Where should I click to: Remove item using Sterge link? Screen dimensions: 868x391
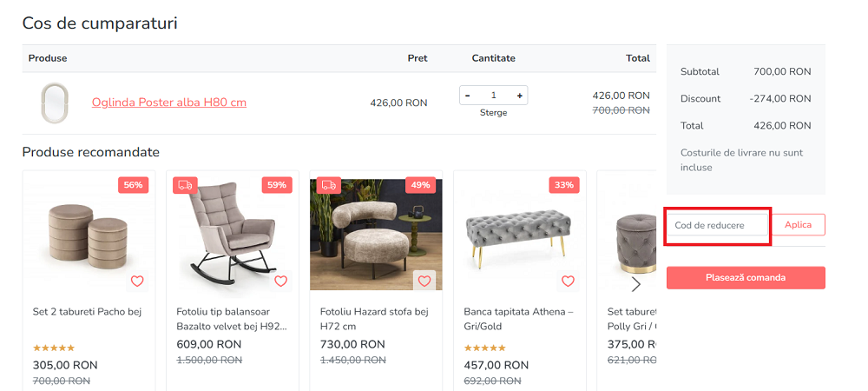tap(493, 113)
